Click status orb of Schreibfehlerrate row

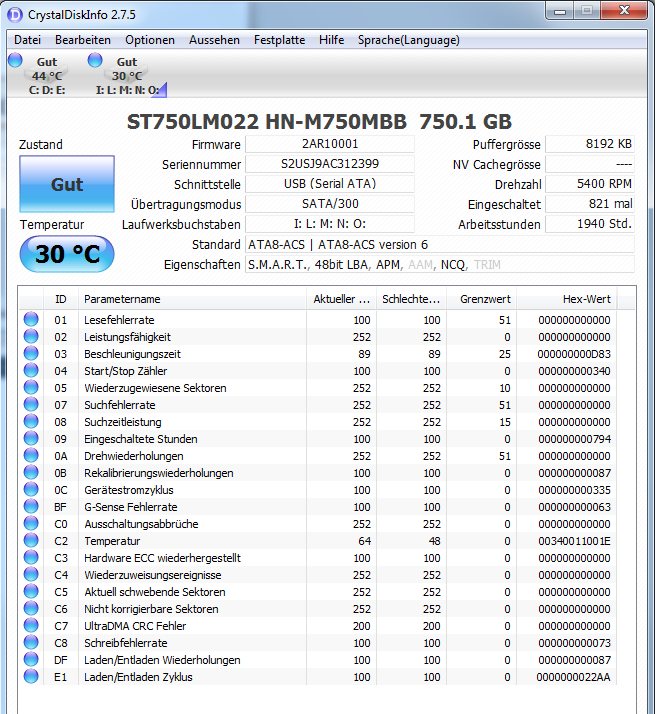pyautogui.click(x=31, y=642)
